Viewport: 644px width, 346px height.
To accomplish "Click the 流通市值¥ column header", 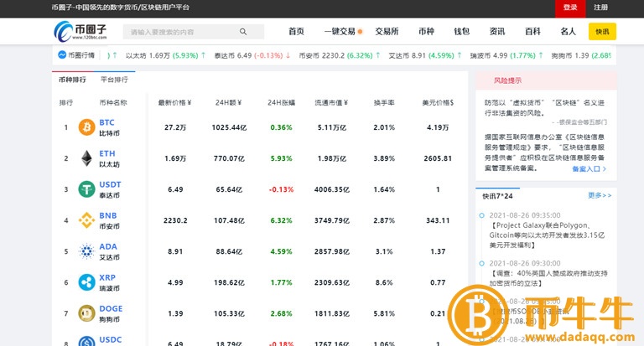I will (x=331, y=102).
